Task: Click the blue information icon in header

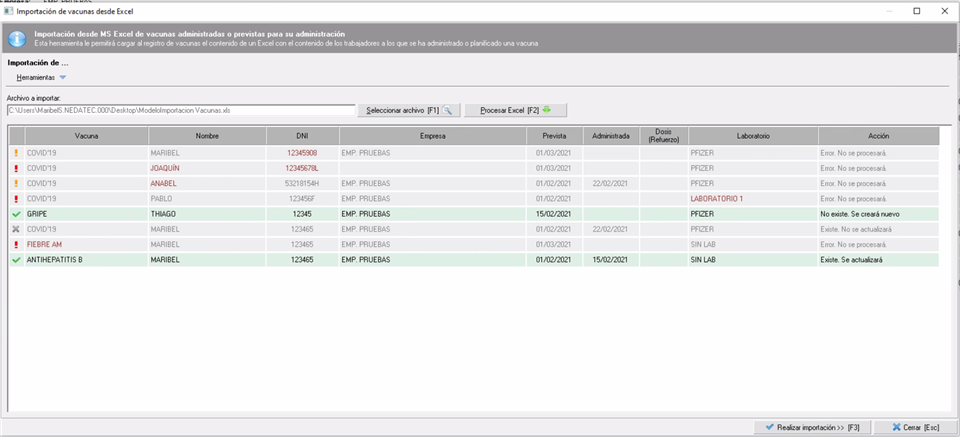Action: click(x=17, y=40)
